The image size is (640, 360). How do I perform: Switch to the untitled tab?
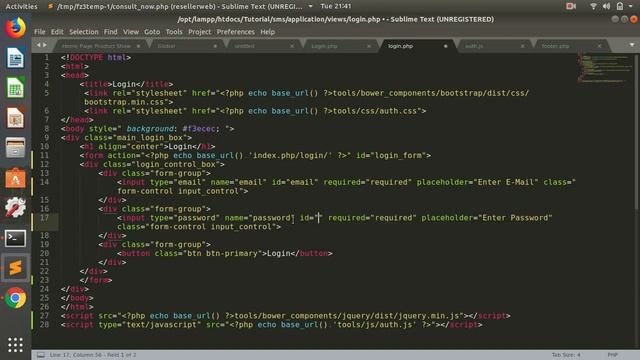263,46
